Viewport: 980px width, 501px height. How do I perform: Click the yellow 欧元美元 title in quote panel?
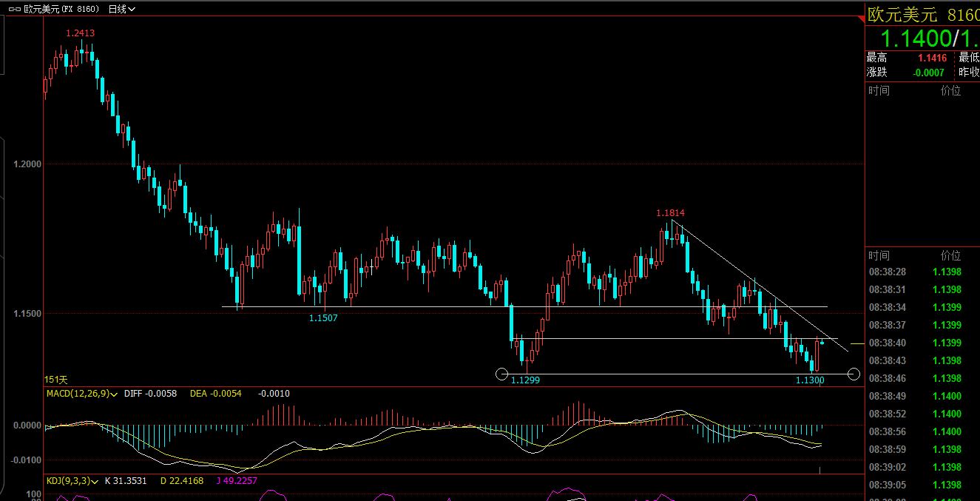[x=902, y=15]
